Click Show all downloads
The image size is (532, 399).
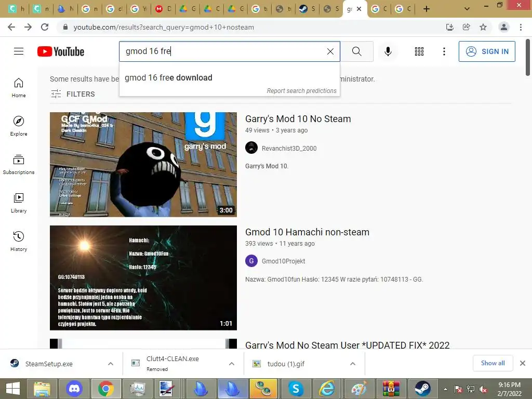pyautogui.click(x=493, y=363)
